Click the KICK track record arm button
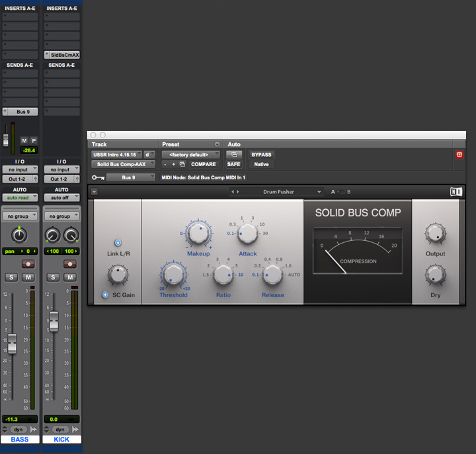This screenshot has width=476, height=454. coord(70,264)
